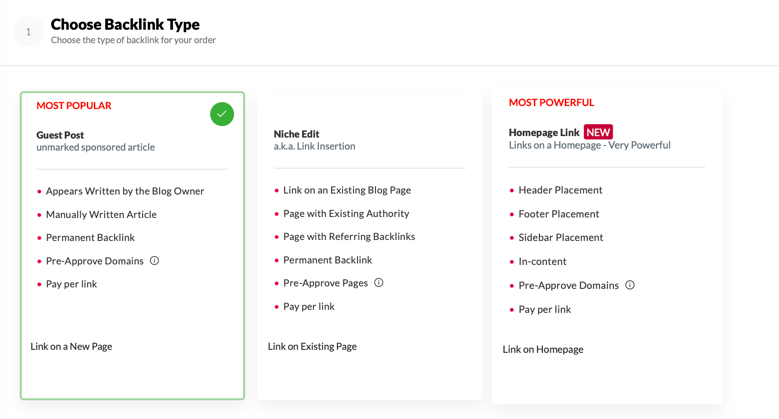Click Page with Referring Backlinks item
The width and height of the screenshot is (779, 419).
pos(349,237)
